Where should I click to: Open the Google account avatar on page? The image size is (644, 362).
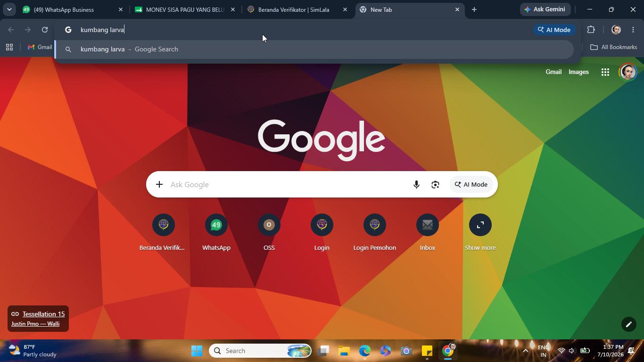tap(627, 72)
